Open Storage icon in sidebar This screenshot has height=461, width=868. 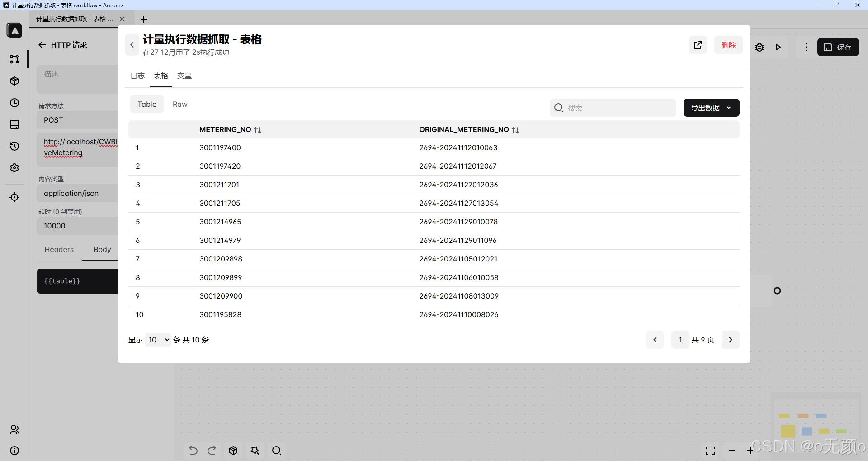[14, 124]
